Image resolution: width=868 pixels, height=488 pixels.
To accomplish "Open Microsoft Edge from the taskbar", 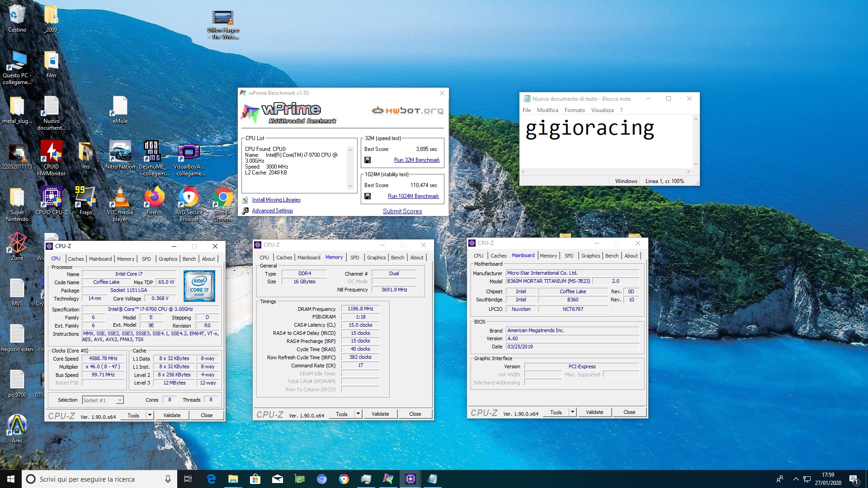I will click(211, 479).
